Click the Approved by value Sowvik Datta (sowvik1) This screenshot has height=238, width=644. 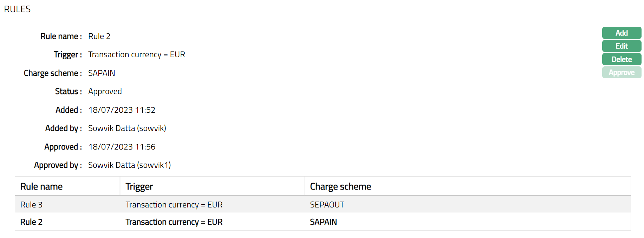129,165
